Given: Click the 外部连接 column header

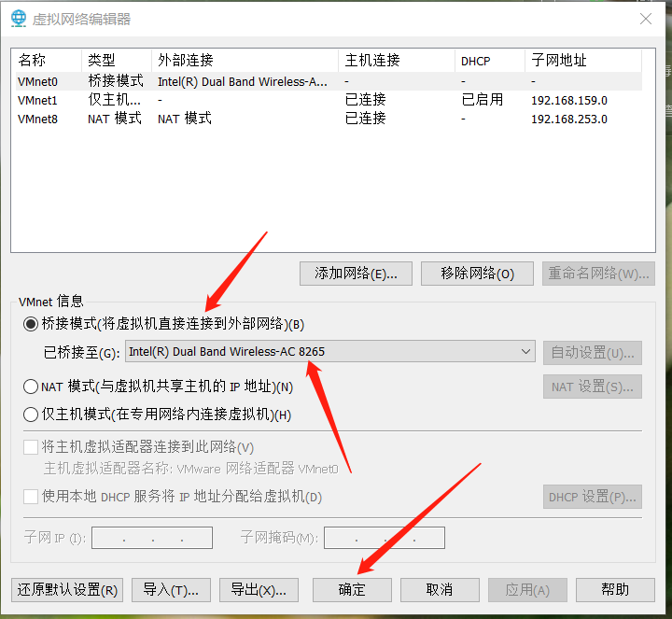Looking at the screenshot, I should [245, 61].
